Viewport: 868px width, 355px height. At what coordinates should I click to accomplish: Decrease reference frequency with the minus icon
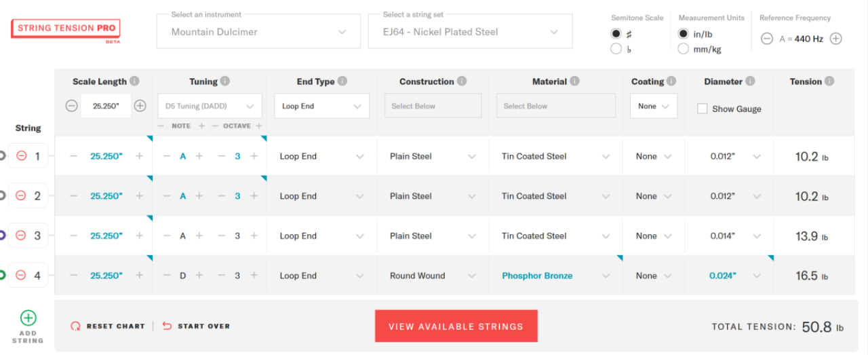pos(767,39)
